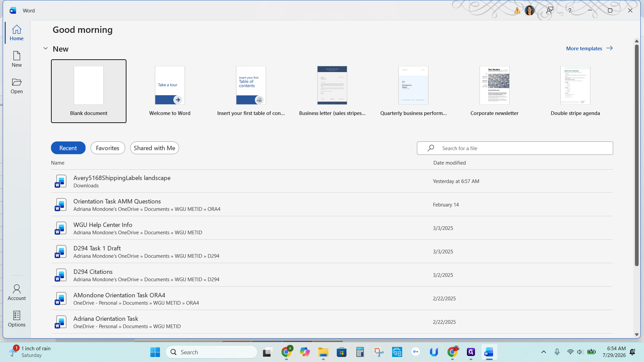Sort by the Name column header
644x362 pixels.
[x=58, y=163]
